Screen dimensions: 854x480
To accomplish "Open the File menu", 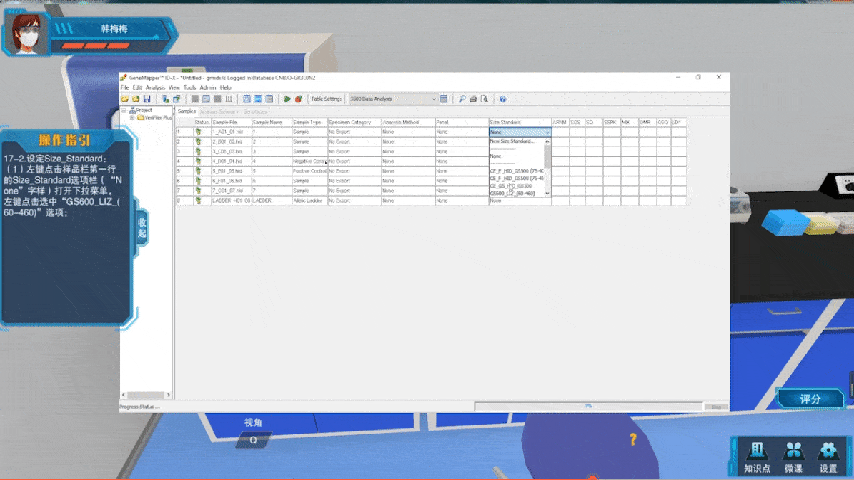I will (x=125, y=88).
